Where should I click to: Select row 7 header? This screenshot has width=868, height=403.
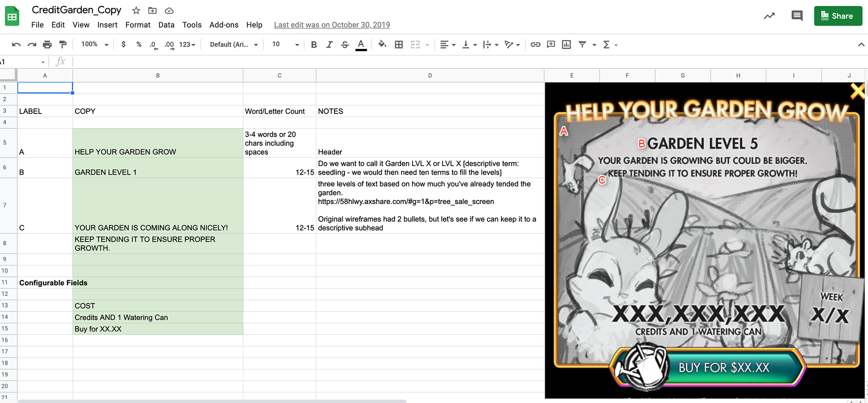tap(8, 205)
